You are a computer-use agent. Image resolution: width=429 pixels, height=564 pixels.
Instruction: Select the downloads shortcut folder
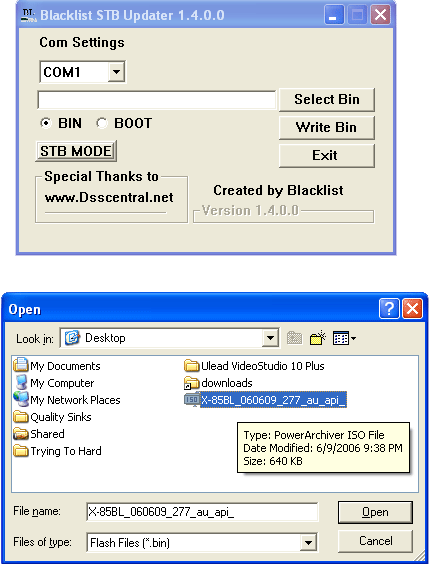click(x=218, y=383)
